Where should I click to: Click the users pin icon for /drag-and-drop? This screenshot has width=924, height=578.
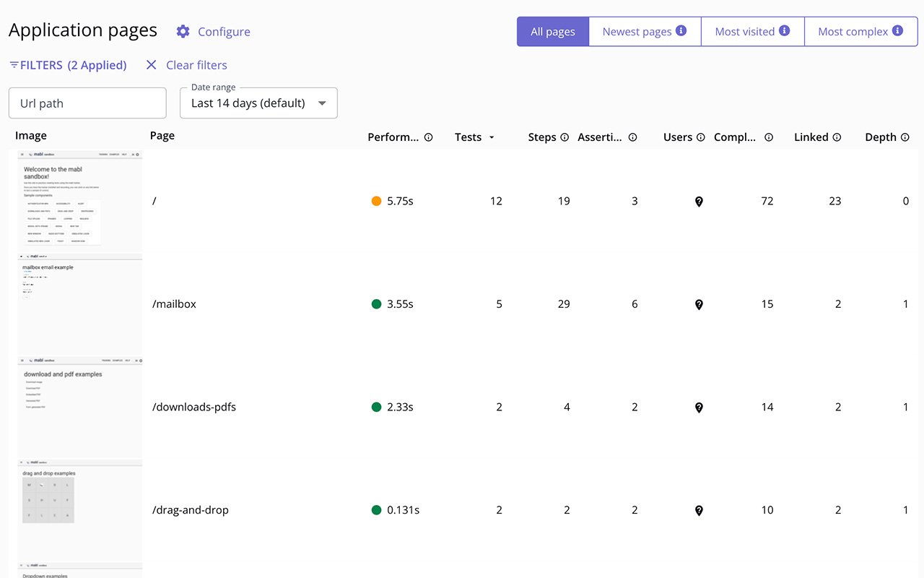[699, 511]
